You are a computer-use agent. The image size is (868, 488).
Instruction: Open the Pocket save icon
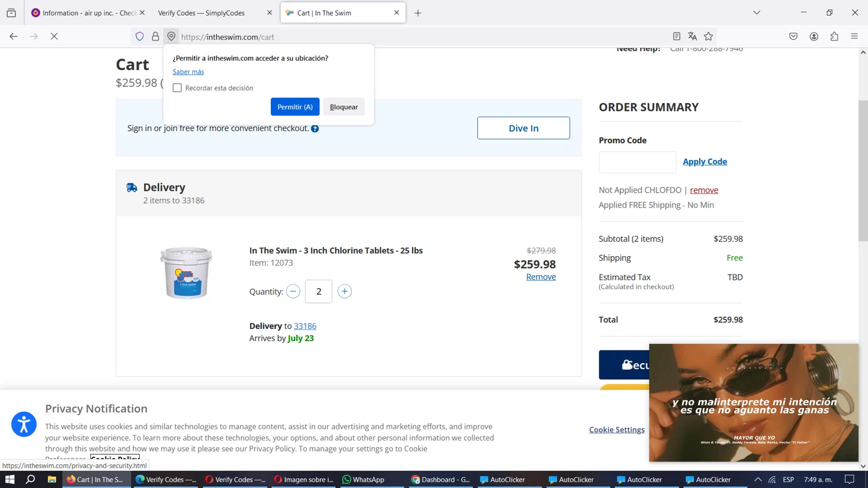click(x=793, y=36)
